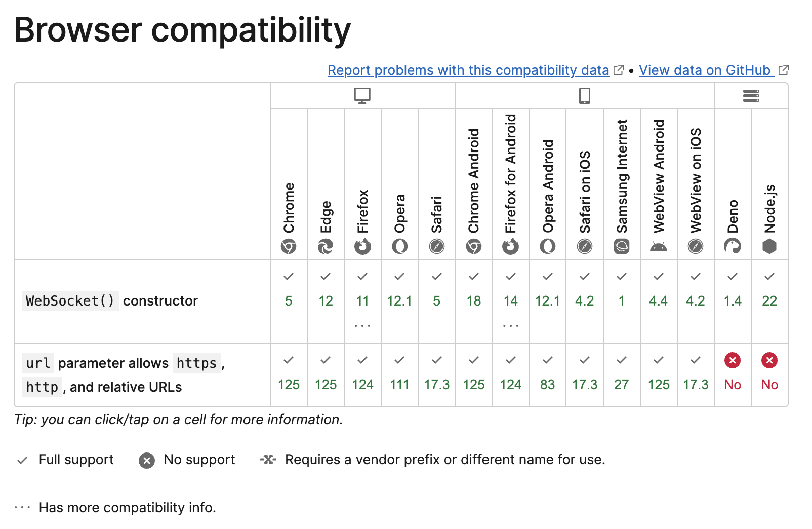This screenshot has width=812, height=529.
Task: Click Node.js 22 constructor support cell
Action: pos(769,301)
